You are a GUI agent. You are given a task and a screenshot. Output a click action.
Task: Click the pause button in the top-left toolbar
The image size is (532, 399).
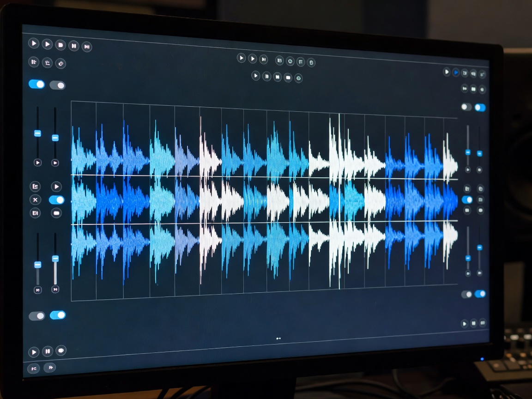click(x=73, y=46)
